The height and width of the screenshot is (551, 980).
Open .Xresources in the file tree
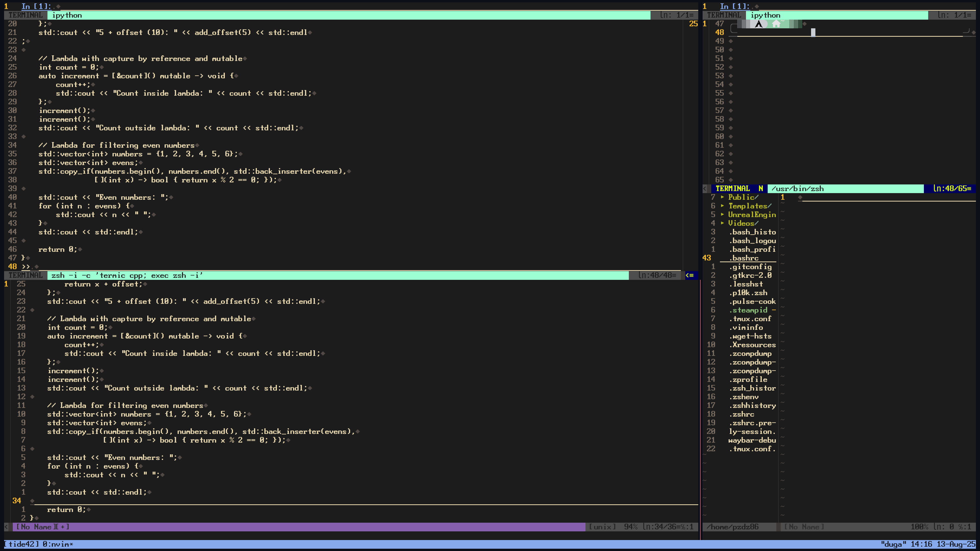[752, 345]
